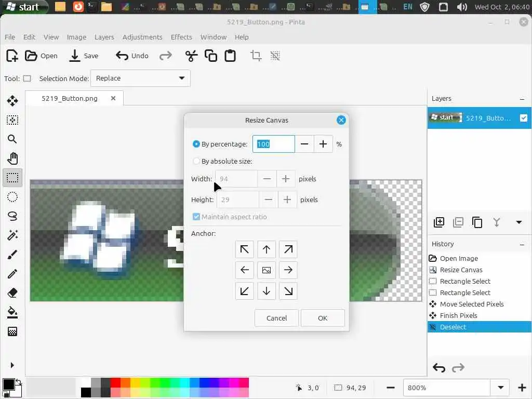Set anchor to middle right

[288, 270]
